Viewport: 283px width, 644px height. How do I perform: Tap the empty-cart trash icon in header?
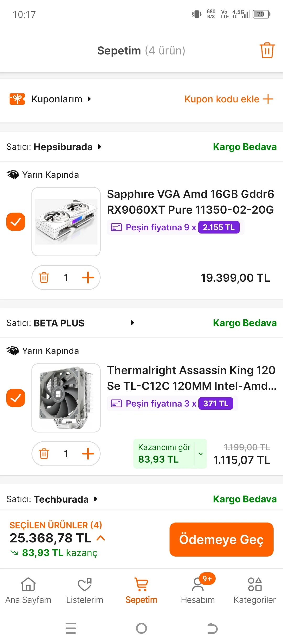(x=267, y=50)
